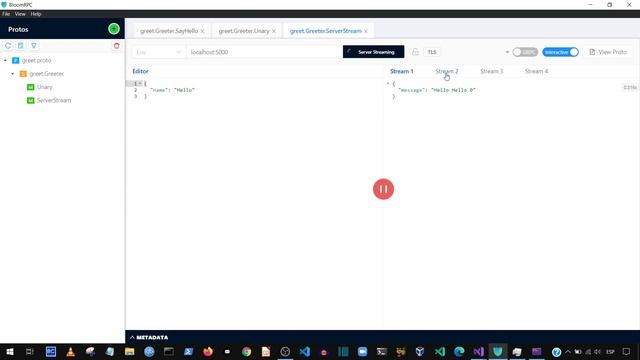Screen dimensions: 640x360
Task: Click the localhost:5000 address field
Action: (264, 52)
